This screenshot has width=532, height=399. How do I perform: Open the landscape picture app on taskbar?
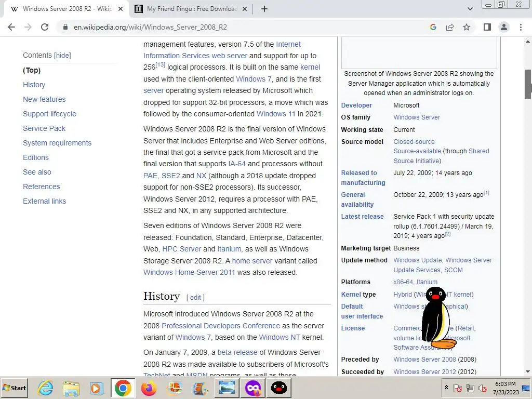(227, 388)
